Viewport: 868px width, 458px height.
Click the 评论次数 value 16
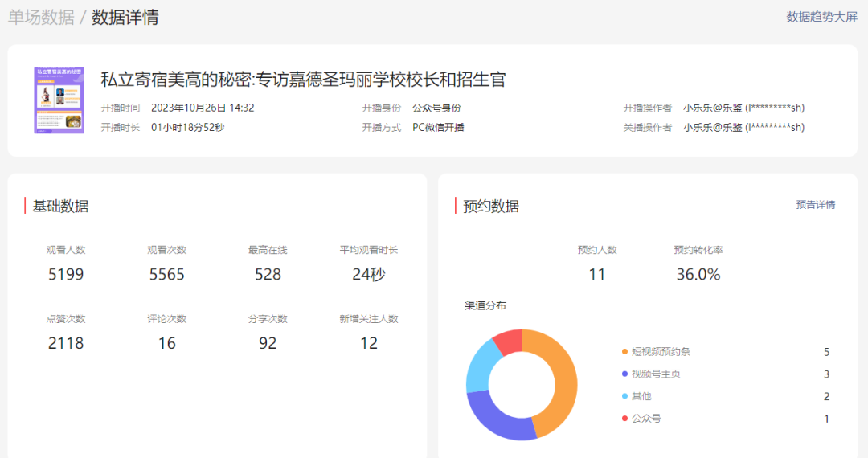click(x=166, y=343)
